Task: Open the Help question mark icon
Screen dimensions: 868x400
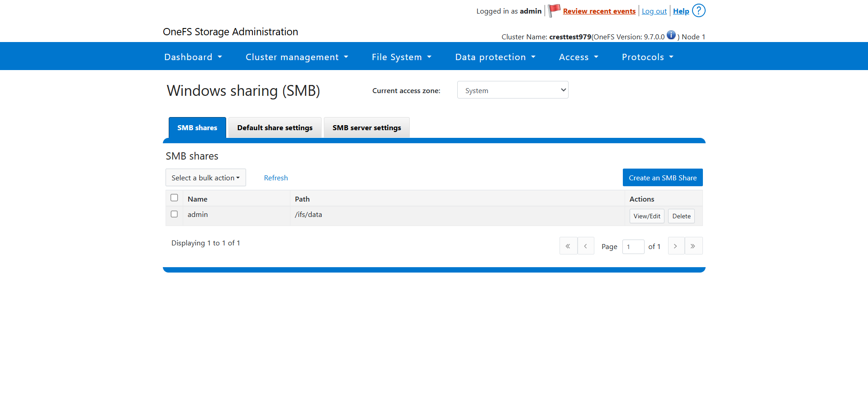Action: (x=699, y=10)
